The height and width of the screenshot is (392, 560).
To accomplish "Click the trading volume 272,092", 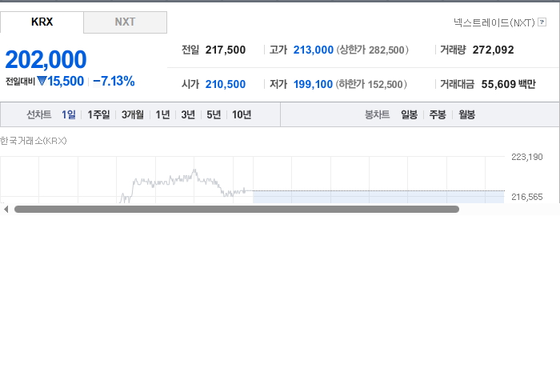I will click(494, 50).
